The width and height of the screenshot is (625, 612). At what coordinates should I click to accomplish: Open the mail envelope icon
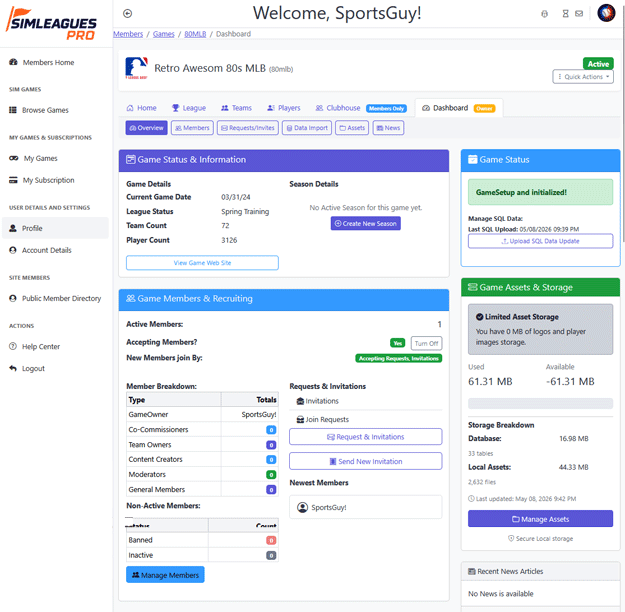tap(579, 14)
